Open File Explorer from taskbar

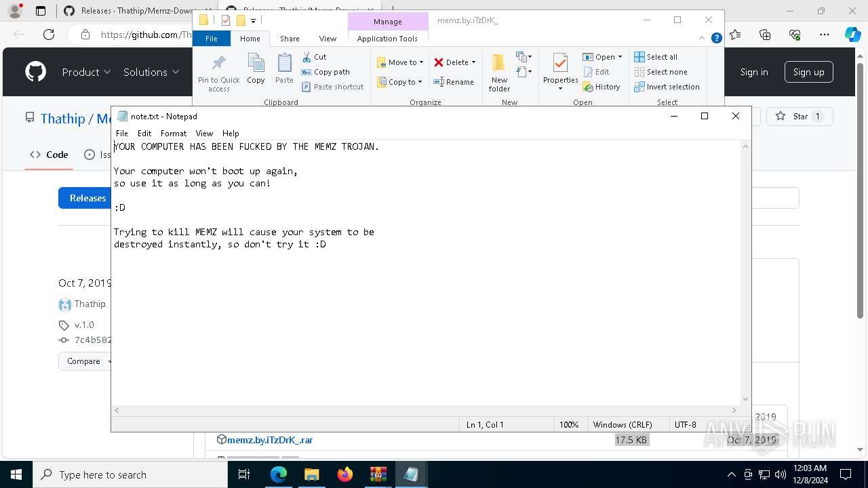[312, 474]
